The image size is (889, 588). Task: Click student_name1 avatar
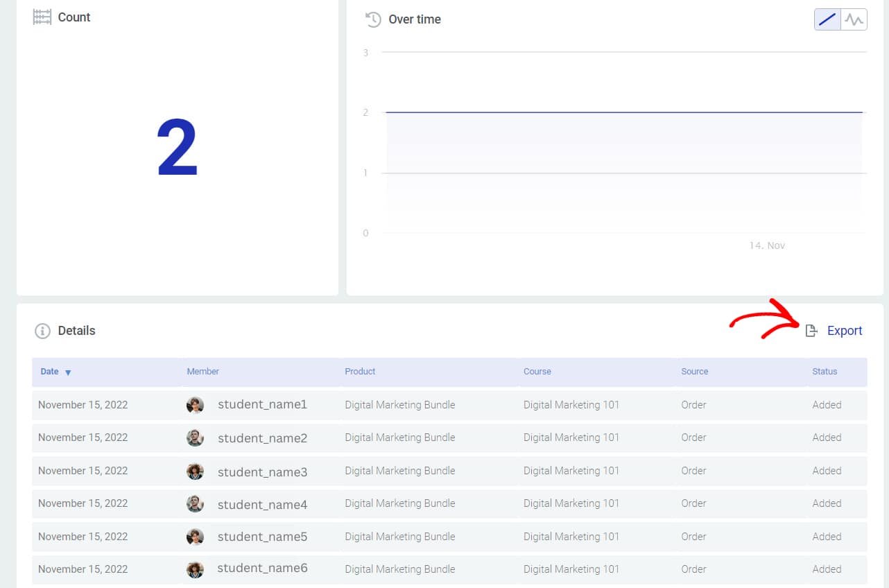point(195,405)
